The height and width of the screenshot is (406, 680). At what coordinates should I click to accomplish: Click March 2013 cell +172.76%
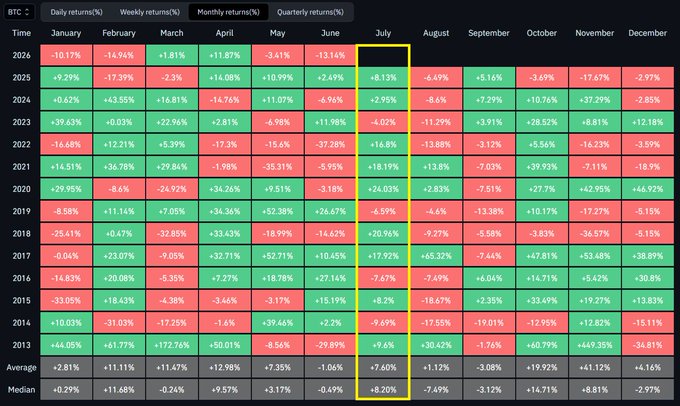172,345
